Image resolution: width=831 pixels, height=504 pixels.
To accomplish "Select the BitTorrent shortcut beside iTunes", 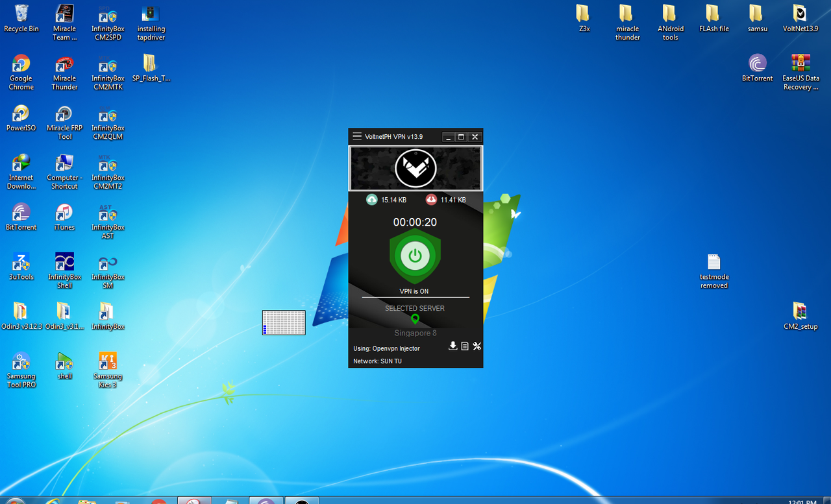I will (x=21, y=217).
